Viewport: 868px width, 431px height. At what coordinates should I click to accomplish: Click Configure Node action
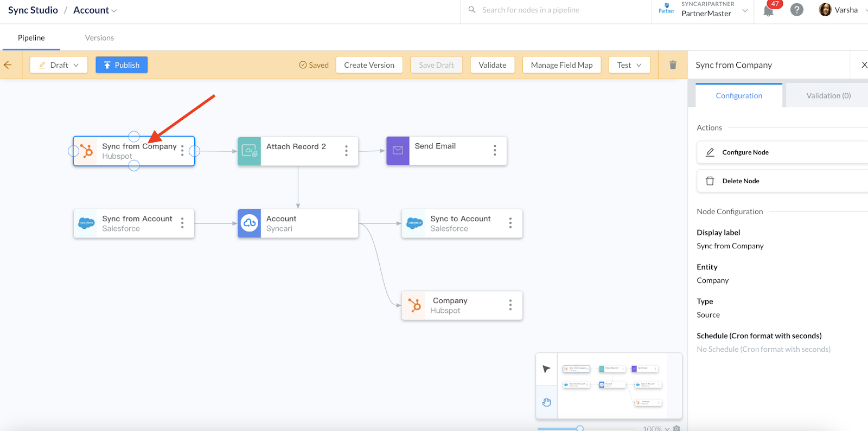point(782,152)
